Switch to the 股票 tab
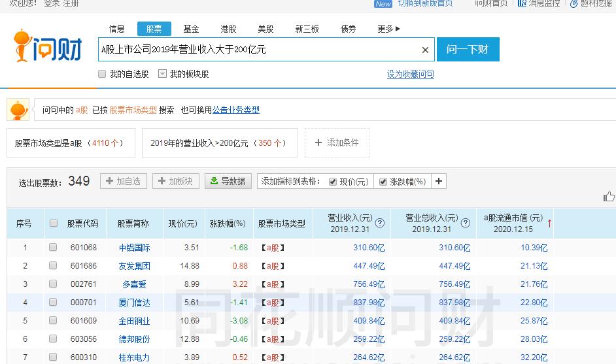This screenshot has width=616, height=364. pyautogui.click(x=154, y=29)
